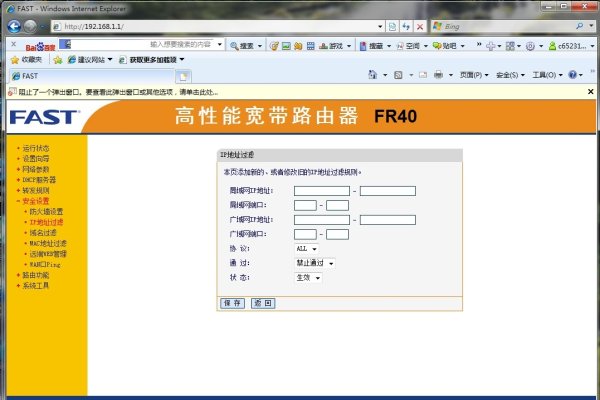Screen dimensions: 600x400
Task: Click the Home icon in command bar
Action: point(372,75)
